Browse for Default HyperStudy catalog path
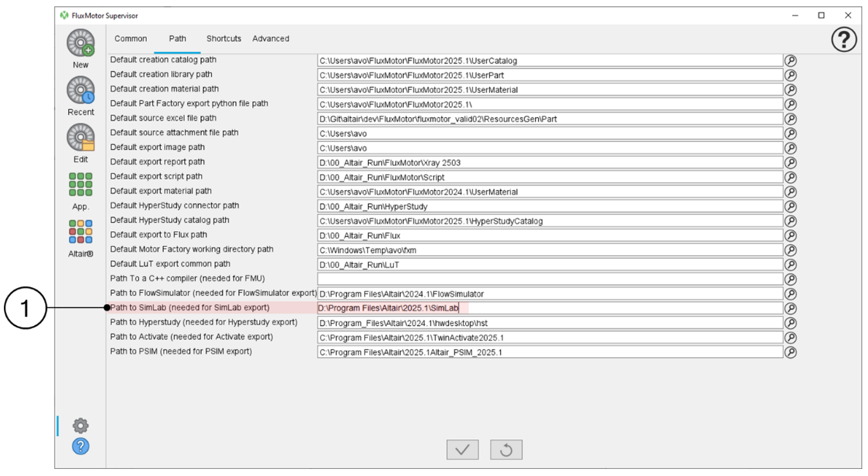 [x=791, y=221]
